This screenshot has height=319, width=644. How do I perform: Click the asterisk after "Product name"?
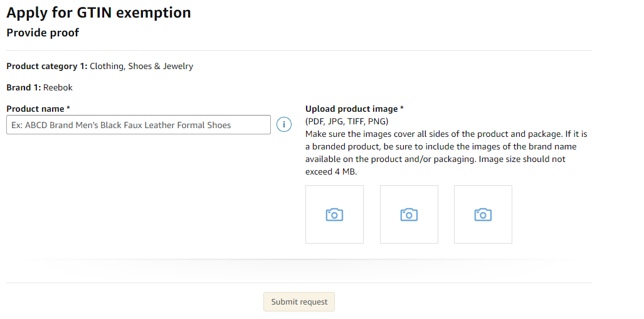69,109
